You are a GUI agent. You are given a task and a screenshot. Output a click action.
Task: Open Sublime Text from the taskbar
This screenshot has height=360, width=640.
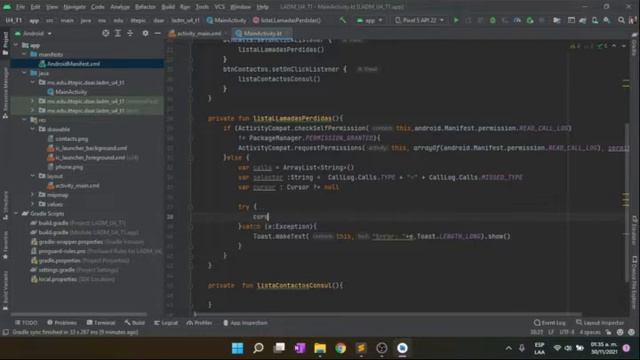coord(361,348)
